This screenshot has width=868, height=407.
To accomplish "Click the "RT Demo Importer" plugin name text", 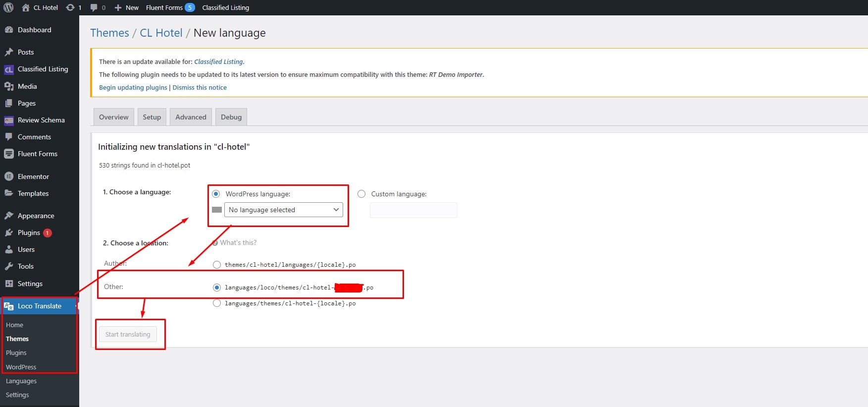I will [456, 75].
